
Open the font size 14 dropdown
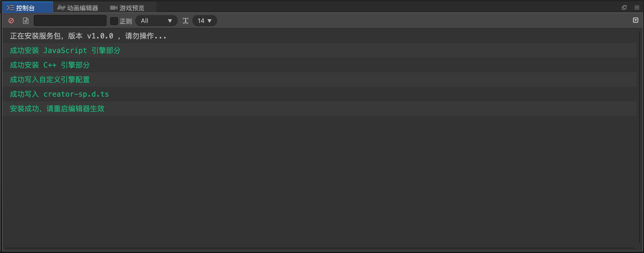click(x=205, y=21)
